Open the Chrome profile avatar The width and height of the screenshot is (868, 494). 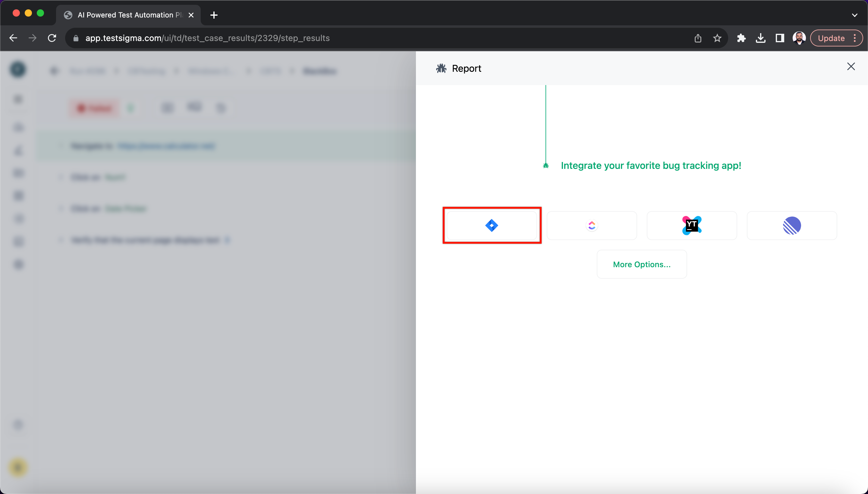point(799,38)
